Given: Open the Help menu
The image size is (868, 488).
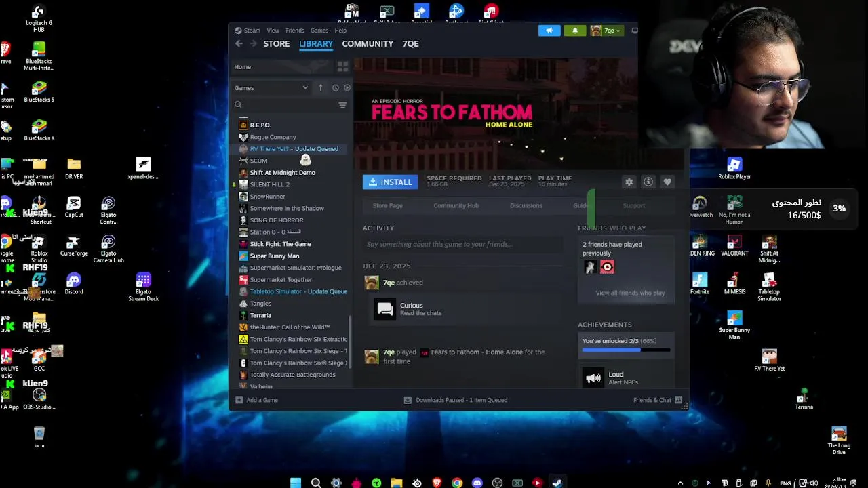Looking at the screenshot, I should point(340,30).
